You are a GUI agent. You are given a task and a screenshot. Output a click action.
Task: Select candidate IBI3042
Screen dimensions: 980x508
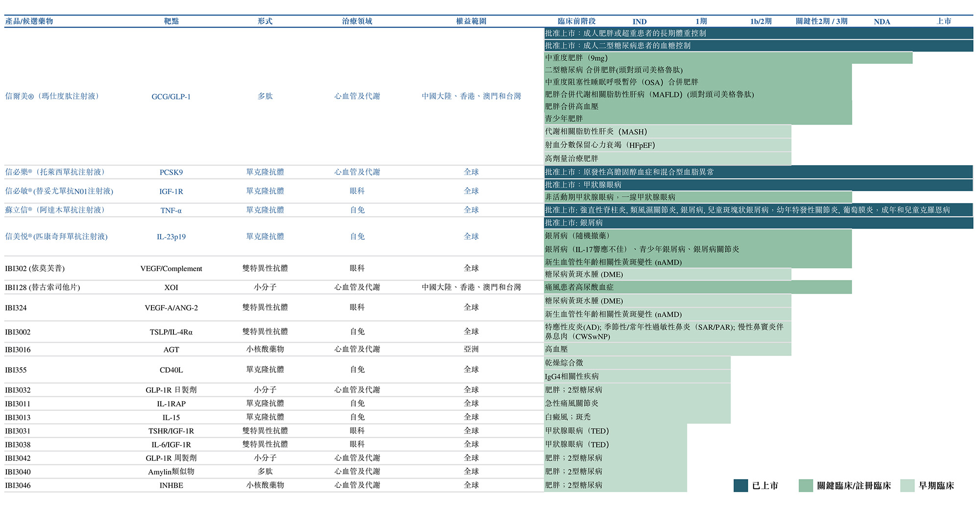coord(18,458)
